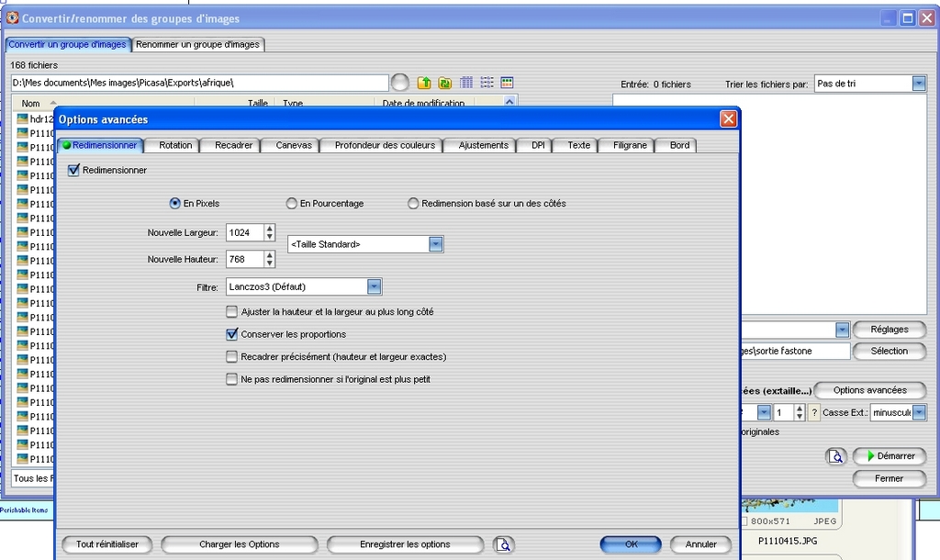Image resolution: width=940 pixels, height=560 pixels.
Task: Open the Filigrane tab
Action: click(630, 145)
